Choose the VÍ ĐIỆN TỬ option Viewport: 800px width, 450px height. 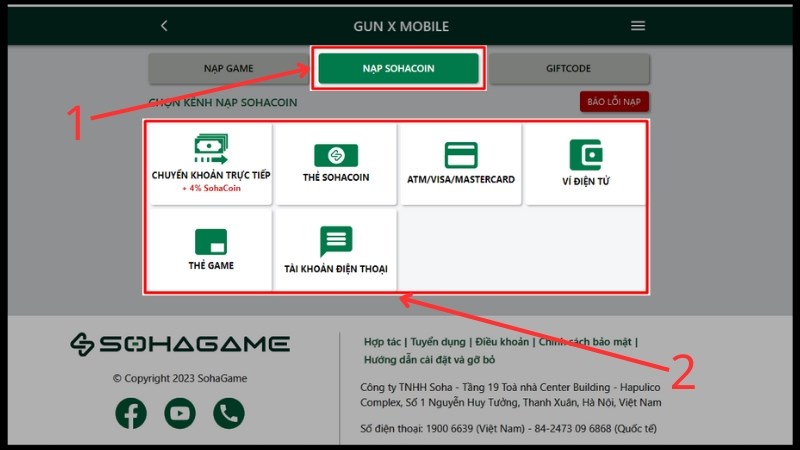click(586, 164)
